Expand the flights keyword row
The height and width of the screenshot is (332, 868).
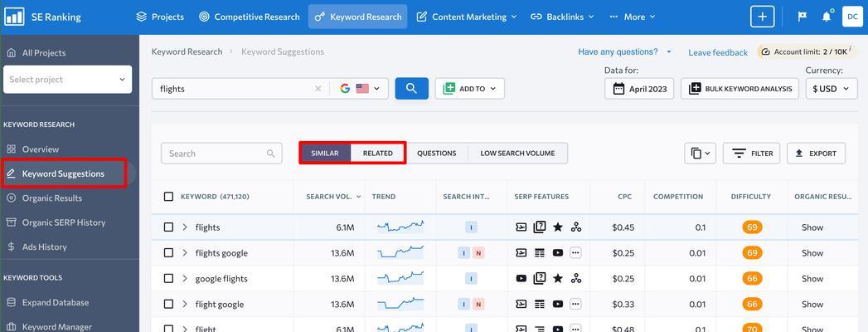click(185, 227)
